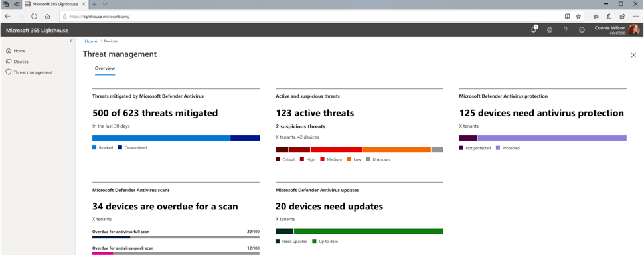Image resolution: width=644 pixels, height=255 pixels.
Task: Click the tabs set aside icon
Action: (6, 4)
